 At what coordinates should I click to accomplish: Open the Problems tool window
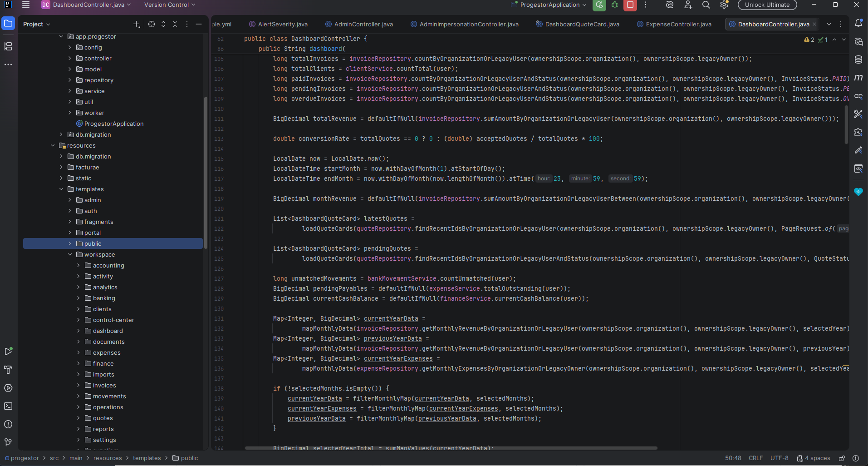[8, 424]
